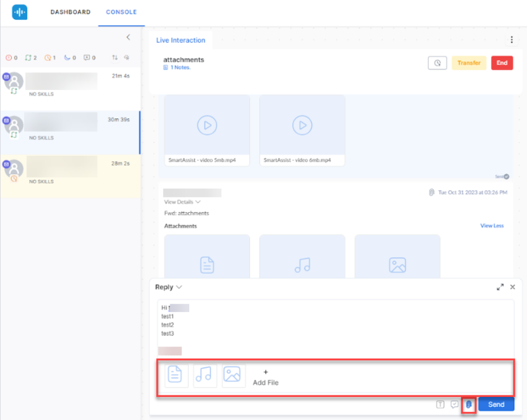527x420 pixels.
Task: Filter by the red alert status count
Action: [12, 58]
